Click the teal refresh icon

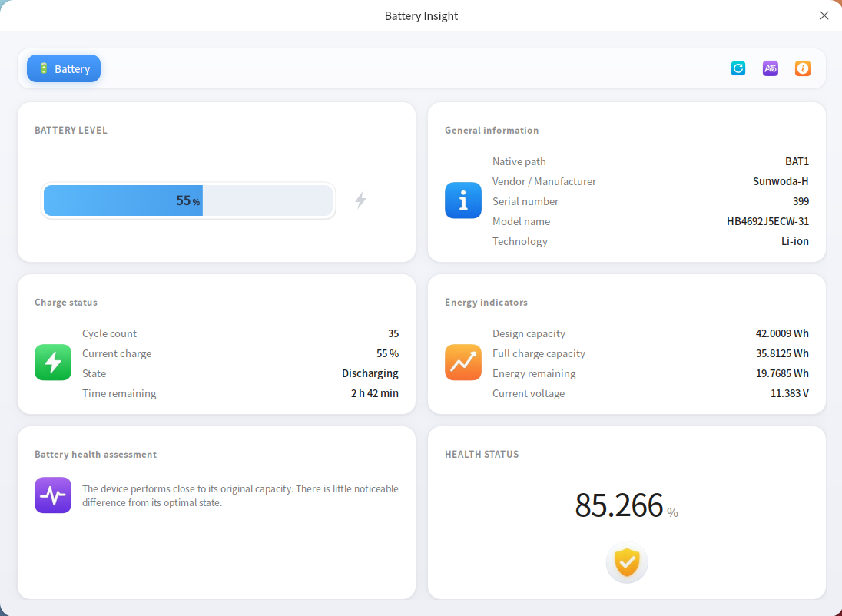[x=738, y=68]
